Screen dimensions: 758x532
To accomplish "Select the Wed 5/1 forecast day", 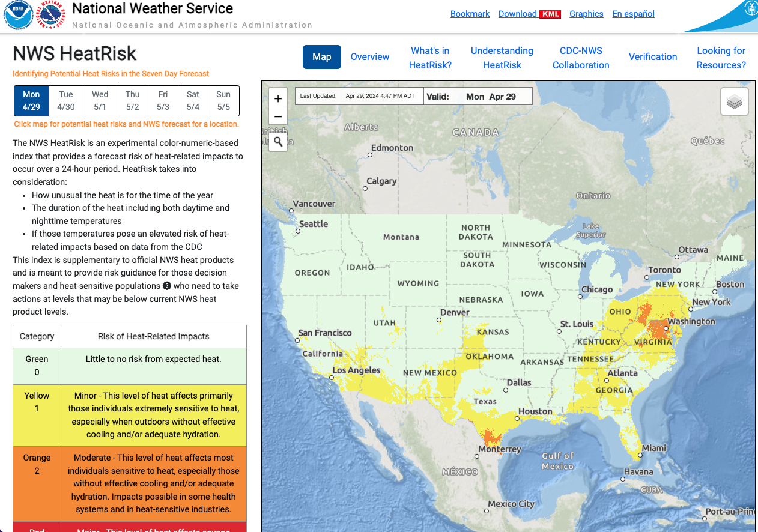I will [100, 101].
